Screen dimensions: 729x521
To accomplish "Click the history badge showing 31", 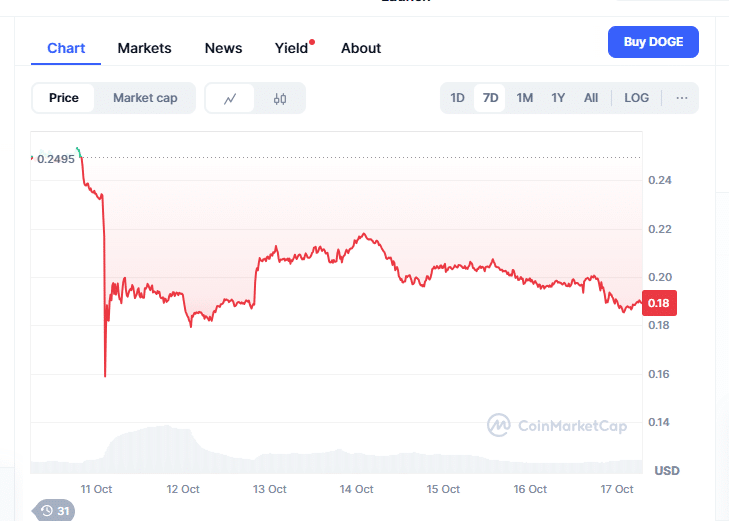I will [x=55, y=511].
